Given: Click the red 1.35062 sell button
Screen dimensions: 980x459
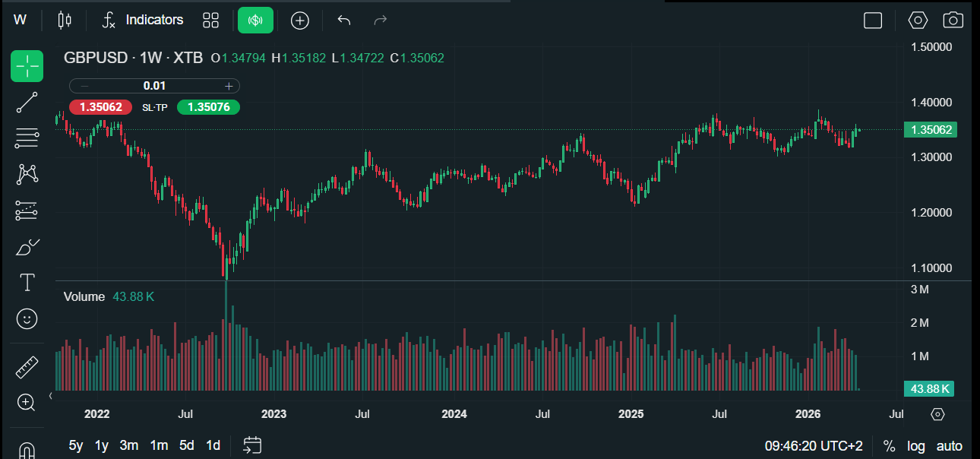Looking at the screenshot, I should 101,107.
